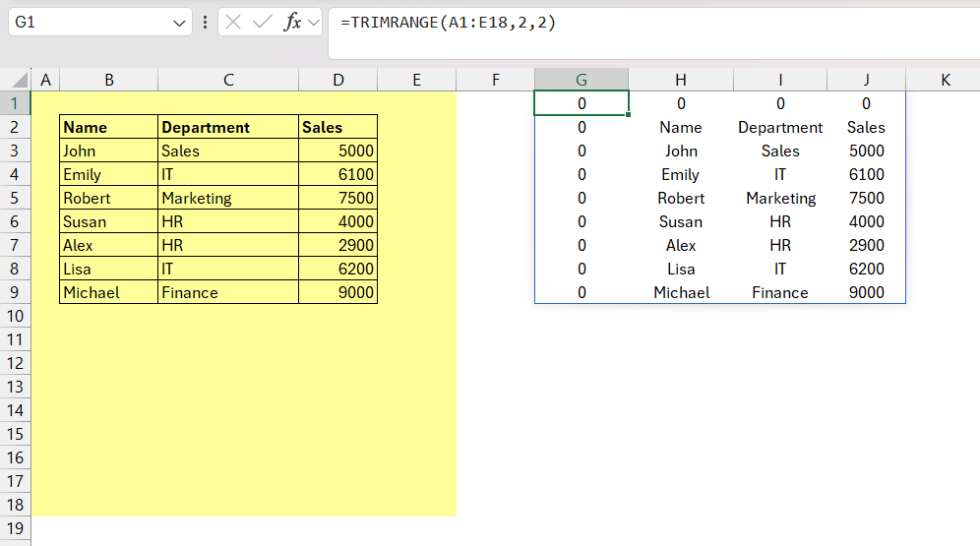
Task: Click the bold Sales header cell D2
Action: 338,127
